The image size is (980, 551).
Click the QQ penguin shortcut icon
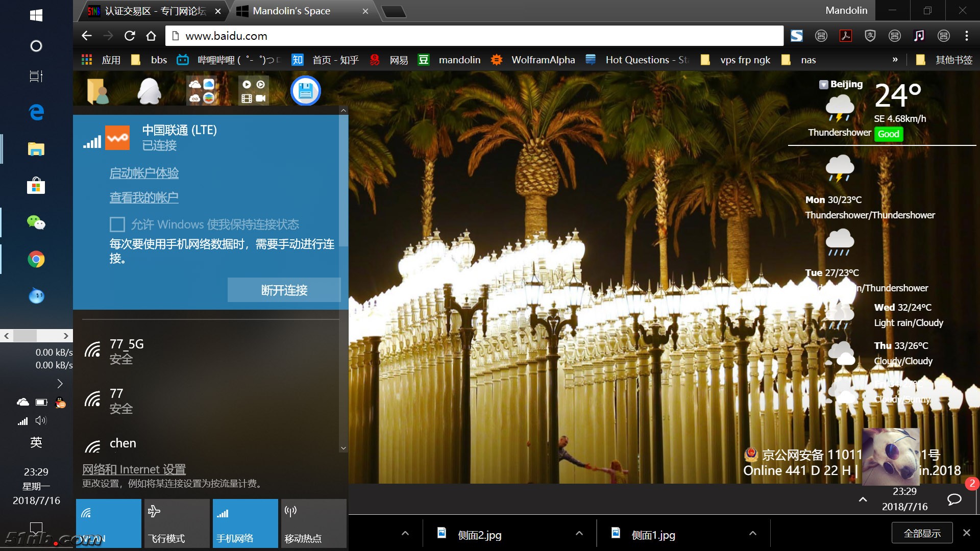(150, 91)
